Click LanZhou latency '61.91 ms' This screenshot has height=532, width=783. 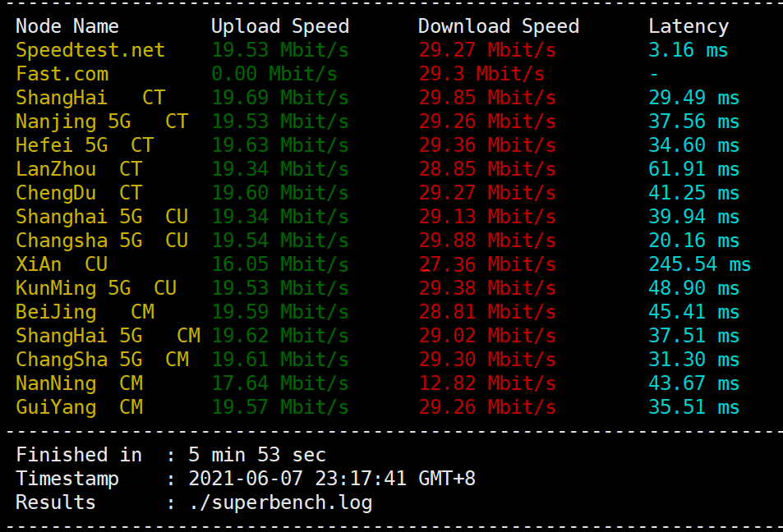694,168
